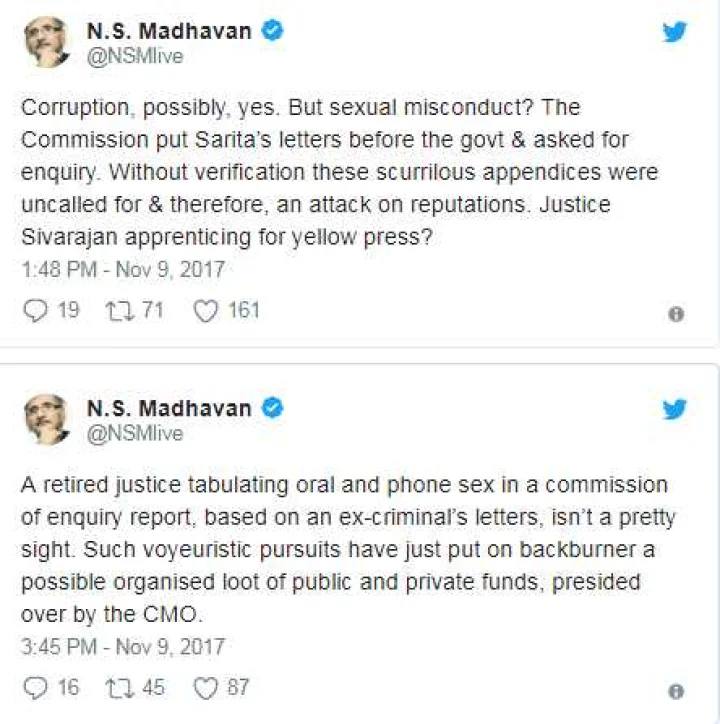Open info icon on the first tweet

tap(676, 314)
